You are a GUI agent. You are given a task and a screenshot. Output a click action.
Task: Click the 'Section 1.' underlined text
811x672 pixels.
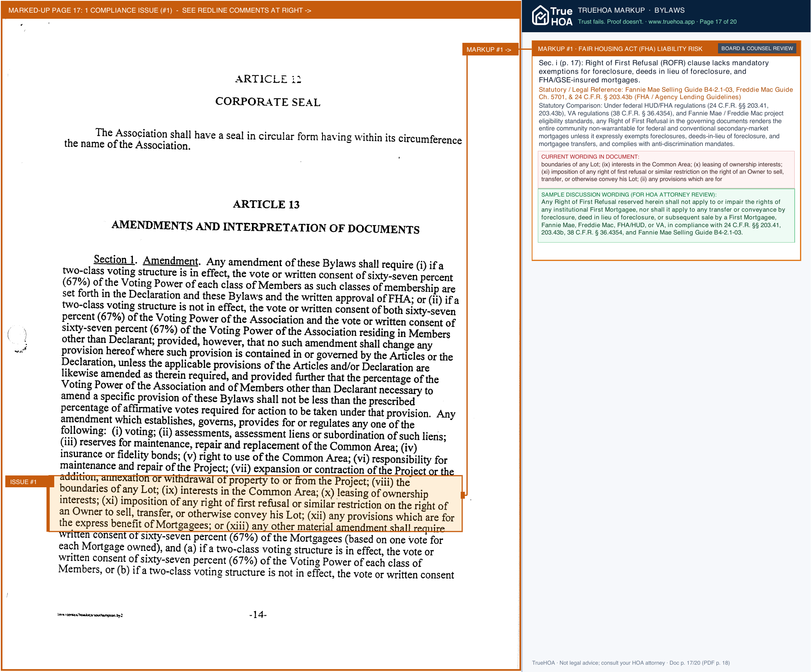click(x=114, y=259)
